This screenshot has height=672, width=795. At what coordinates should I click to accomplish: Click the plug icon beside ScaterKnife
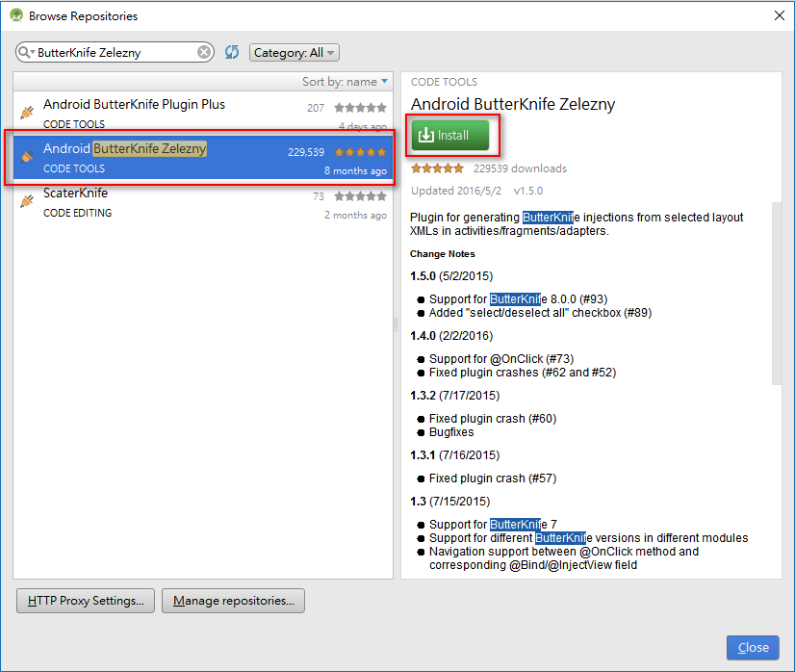[27, 201]
